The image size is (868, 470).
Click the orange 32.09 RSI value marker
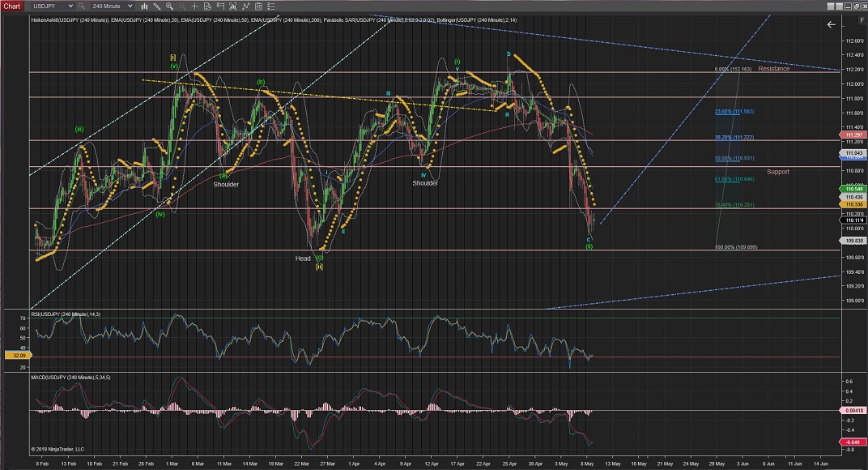pyautogui.click(x=13, y=355)
